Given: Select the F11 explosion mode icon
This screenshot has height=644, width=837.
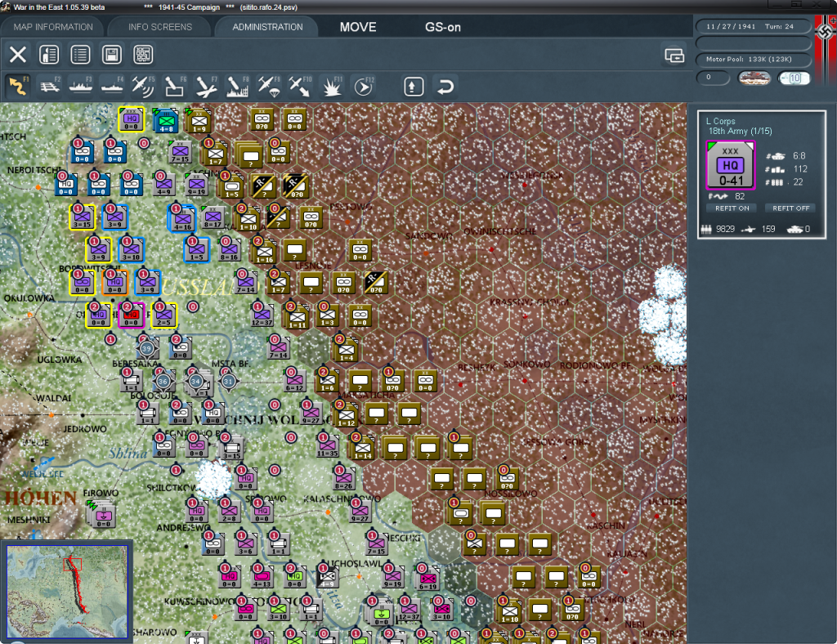Looking at the screenshot, I should [x=331, y=86].
